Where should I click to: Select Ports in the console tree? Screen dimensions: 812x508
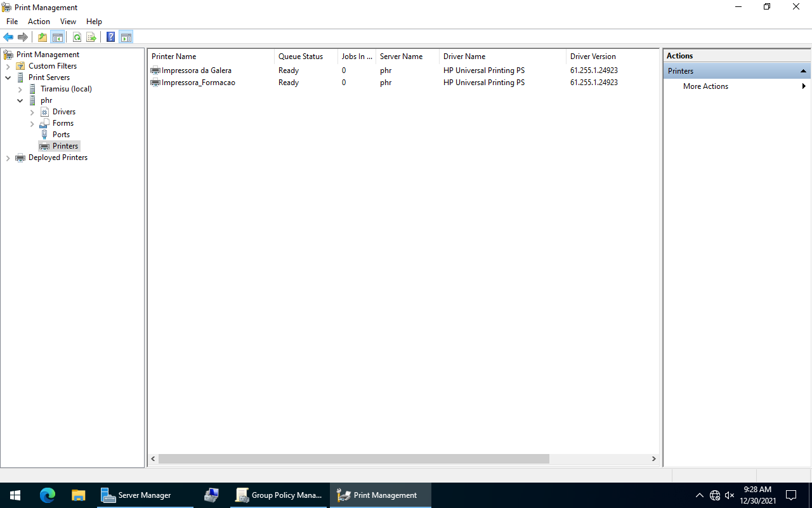pos(61,135)
